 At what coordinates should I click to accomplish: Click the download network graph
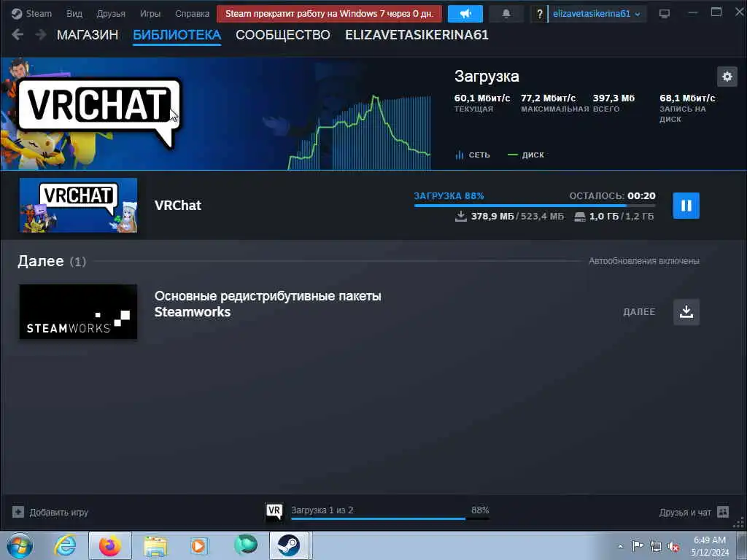tap(359, 133)
